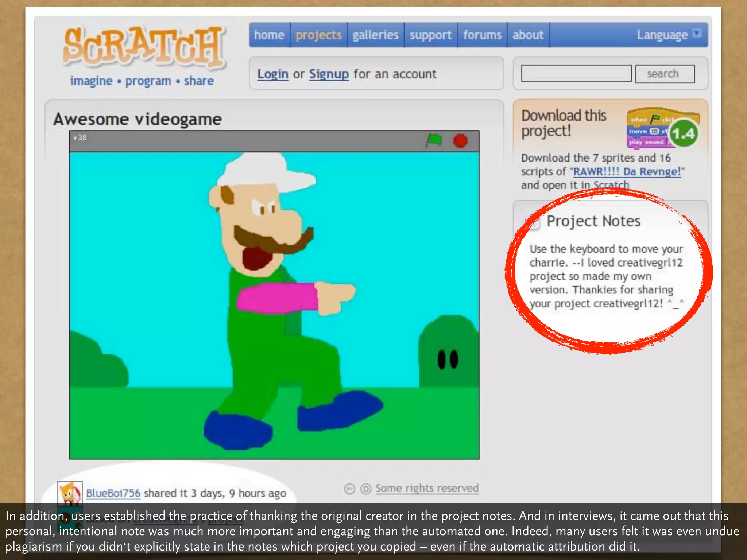The height and width of the screenshot is (560, 747).
Task: Open the "RAWR!!!! Da Revnge!" download link
Action: pos(627,171)
